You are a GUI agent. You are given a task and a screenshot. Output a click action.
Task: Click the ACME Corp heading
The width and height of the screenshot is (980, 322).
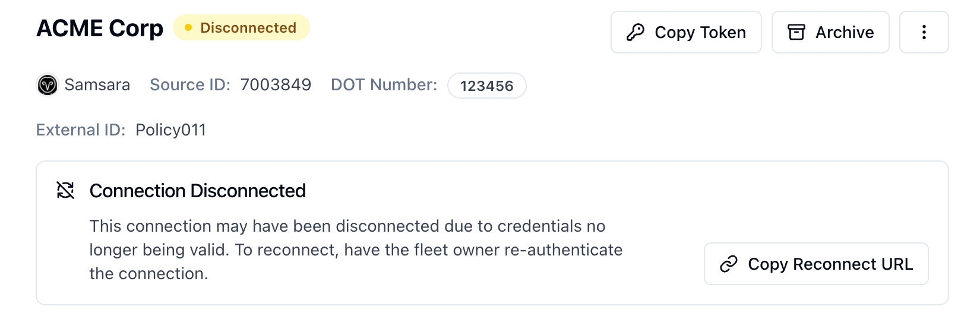[100, 28]
